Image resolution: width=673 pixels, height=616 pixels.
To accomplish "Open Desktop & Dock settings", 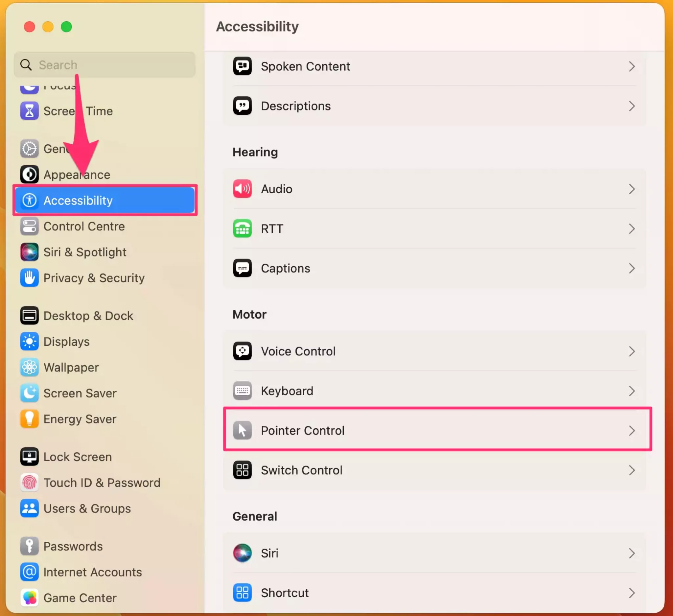I will click(105, 316).
